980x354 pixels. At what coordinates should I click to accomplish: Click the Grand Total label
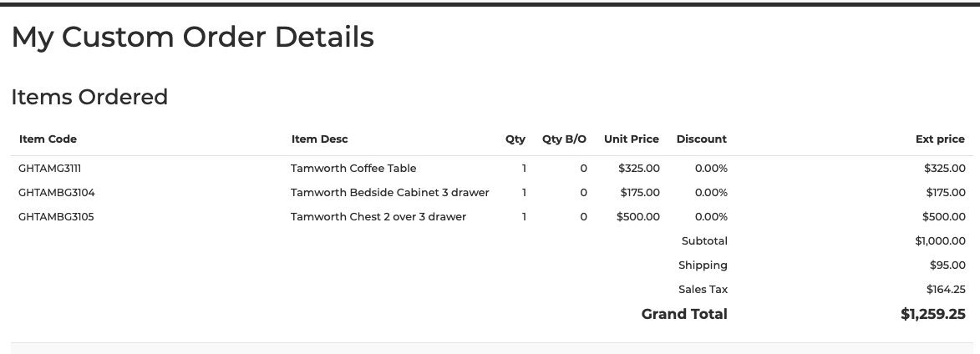(x=684, y=314)
